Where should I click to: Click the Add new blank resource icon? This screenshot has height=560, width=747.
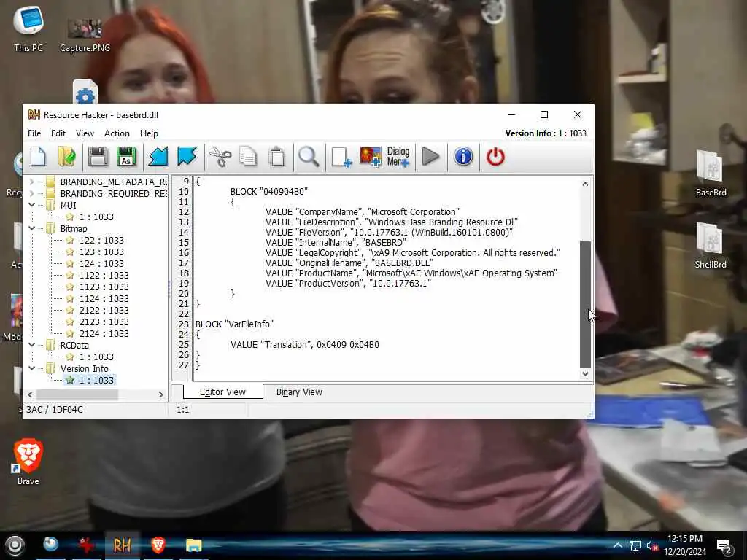(341, 156)
